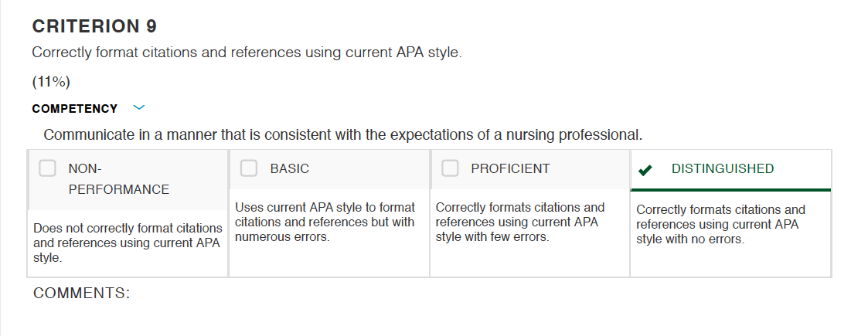The width and height of the screenshot is (868, 336).
Task: Click the COMMENTS label
Action: pos(81,293)
